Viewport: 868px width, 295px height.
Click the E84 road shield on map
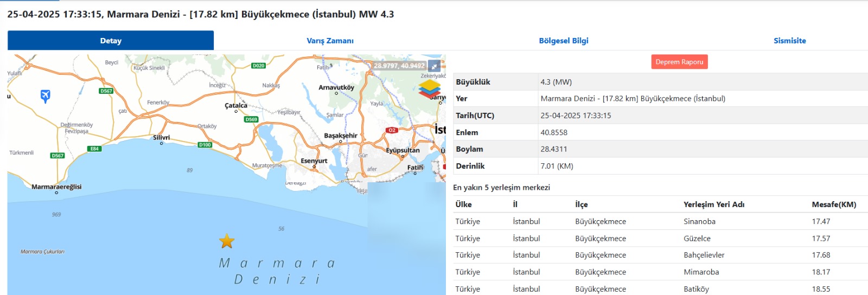pyautogui.click(x=94, y=149)
